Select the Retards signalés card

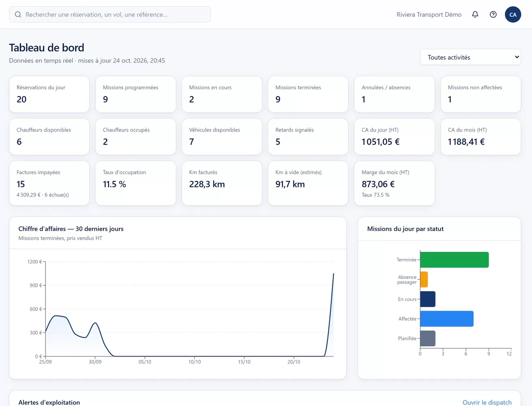[x=308, y=137]
